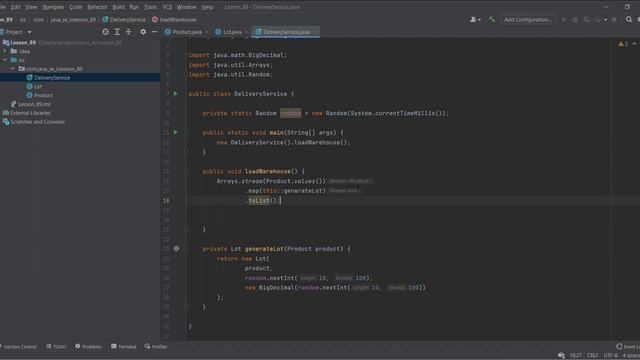The width and height of the screenshot is (640, 360).
Task: Open Profiler tool window
Action: 156,347
